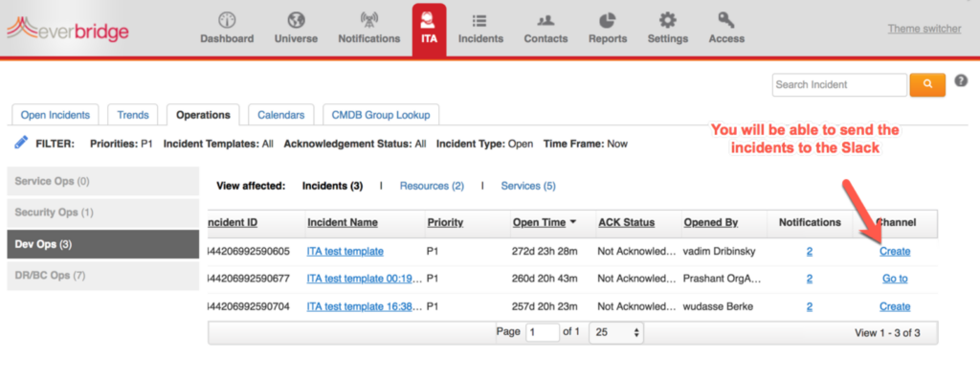This screenshot has height=381, width=980.
Task: Open the ITA test template incident link
Action: tap(345, 252)
